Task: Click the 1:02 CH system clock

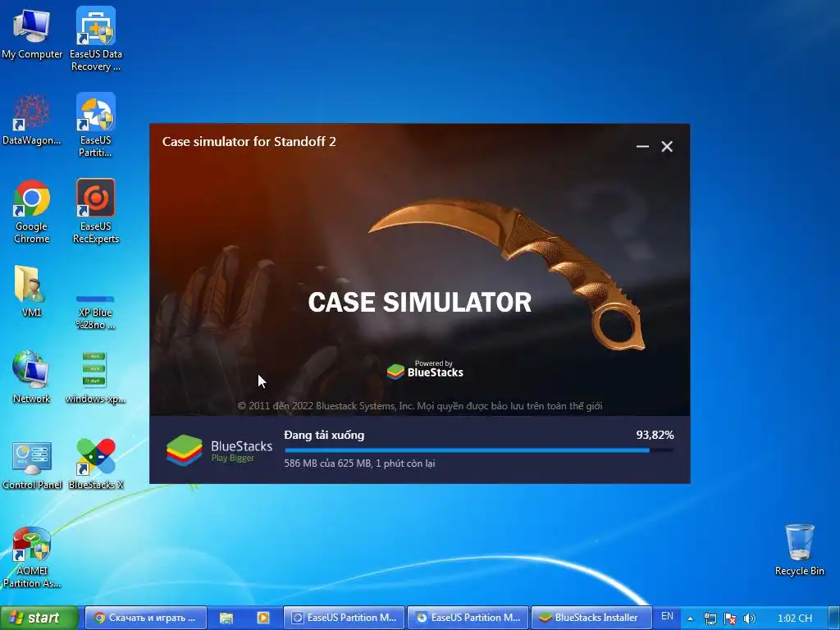Action: pyautogui.click(x=794, y=619)
